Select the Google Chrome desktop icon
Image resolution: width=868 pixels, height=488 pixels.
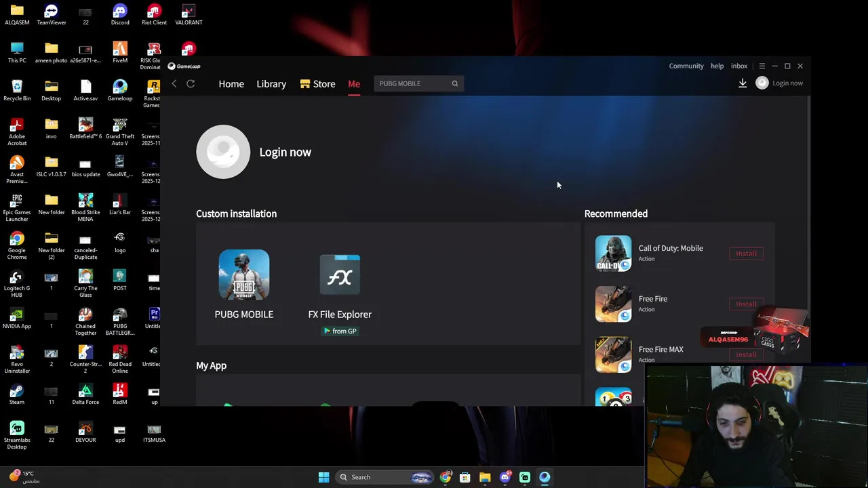17,245
